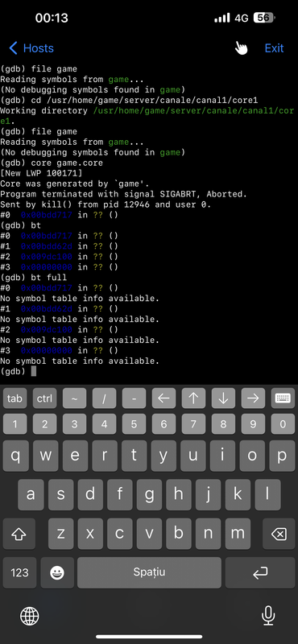The height and width of the screenshot is (644, 298).
Task: Tap the letter g key
Action: point(149,494)
